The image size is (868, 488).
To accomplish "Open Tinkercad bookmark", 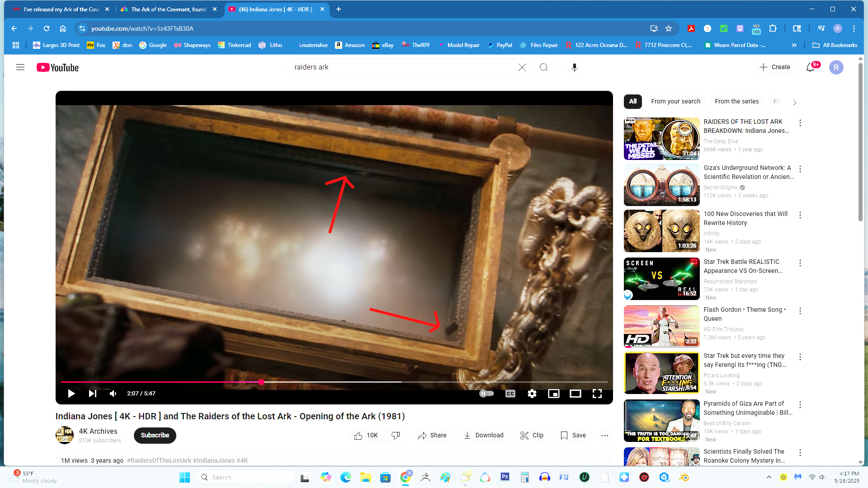I will (x=234, y=45).
